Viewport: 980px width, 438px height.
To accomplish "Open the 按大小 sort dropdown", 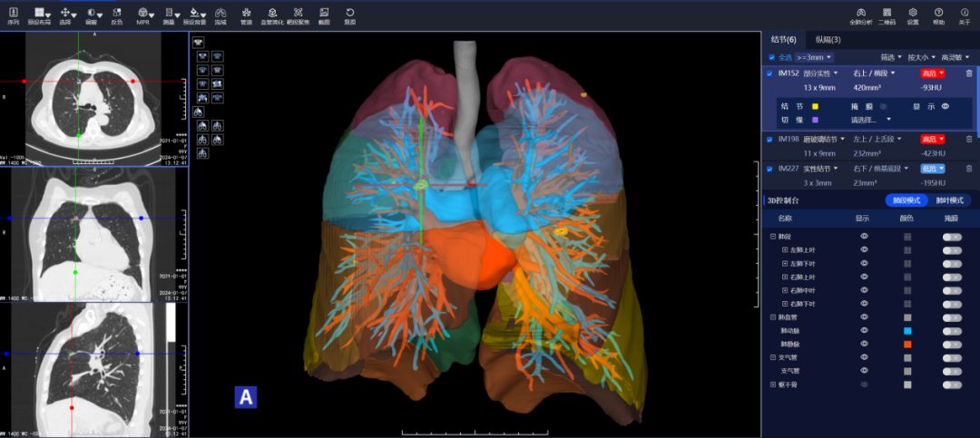I will click(921, 57).
